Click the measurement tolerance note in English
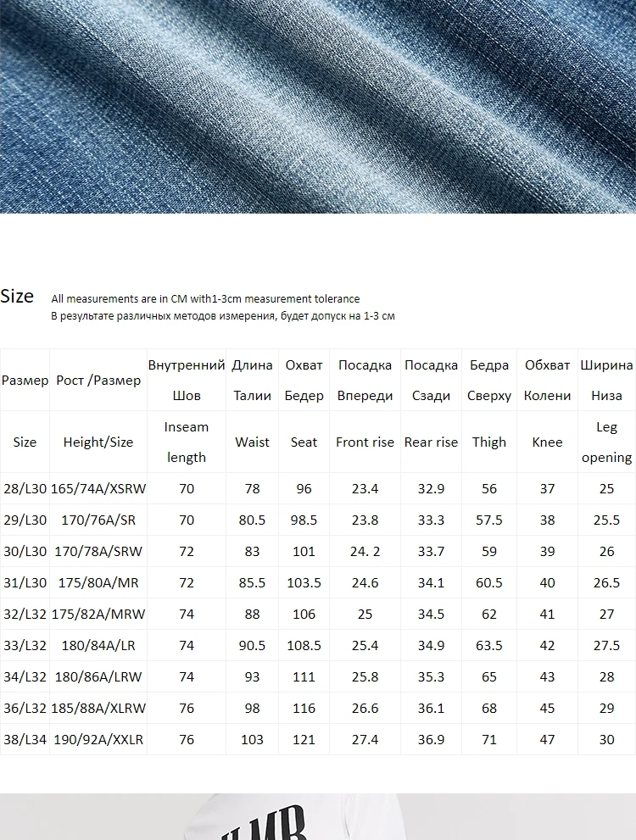 coord(205,299)
